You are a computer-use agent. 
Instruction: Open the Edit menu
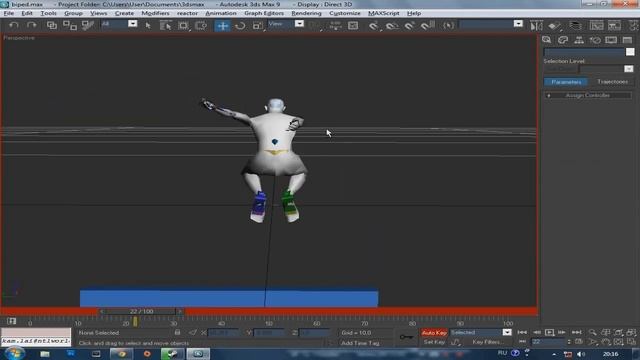tap(27, 13)
